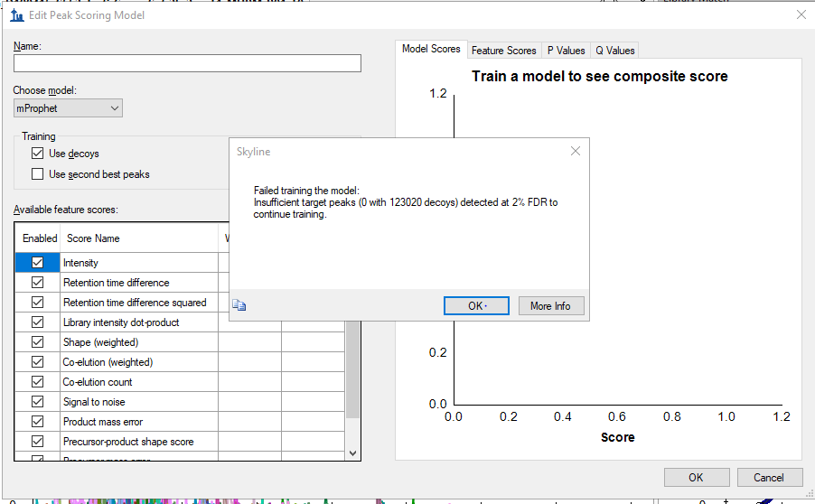Viewport: 815px width, 504px height.
Task: Click into the Name text field
Action: click(x=187, y=63)
